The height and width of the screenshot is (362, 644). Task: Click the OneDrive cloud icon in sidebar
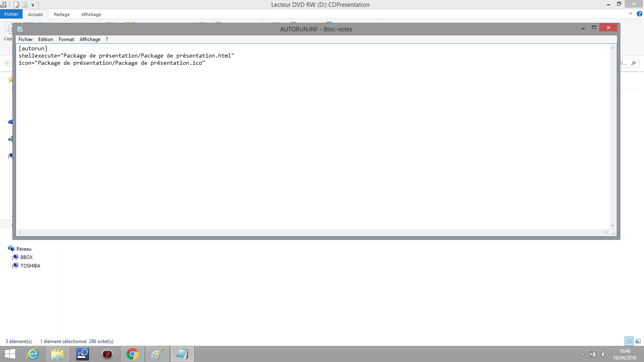tap(10, 122)
